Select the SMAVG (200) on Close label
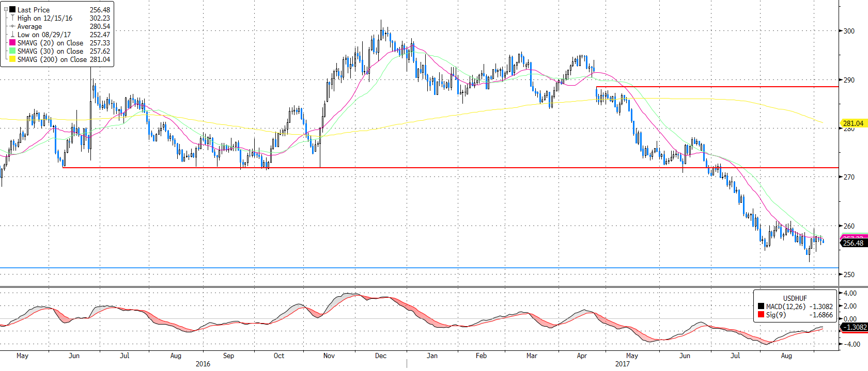 (x=52, y=59)
